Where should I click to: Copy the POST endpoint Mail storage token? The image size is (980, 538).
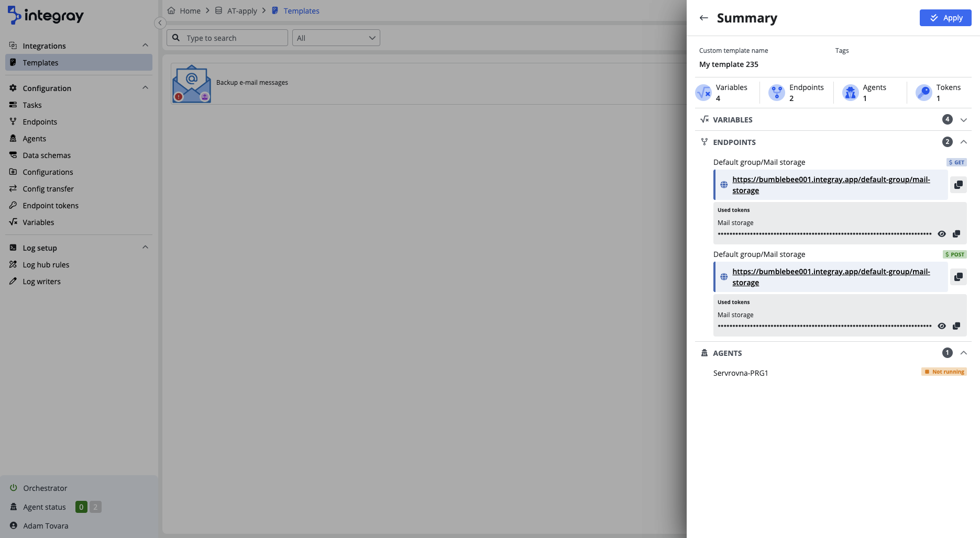coord(956,326)
